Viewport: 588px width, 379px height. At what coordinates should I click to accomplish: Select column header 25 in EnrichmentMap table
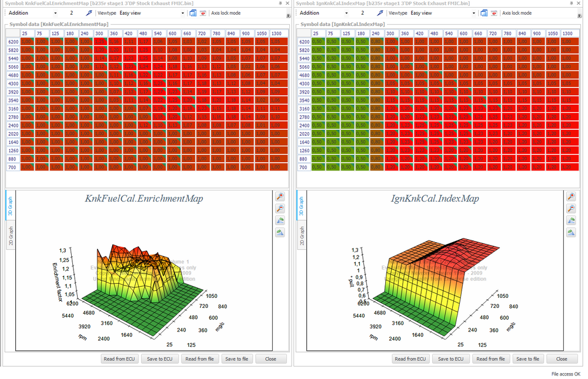[28, 33]
